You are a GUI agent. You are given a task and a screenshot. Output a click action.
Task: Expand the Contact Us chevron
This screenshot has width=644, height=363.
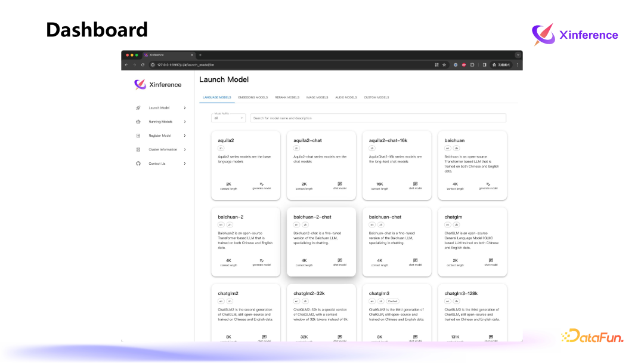tap(185, 164)
